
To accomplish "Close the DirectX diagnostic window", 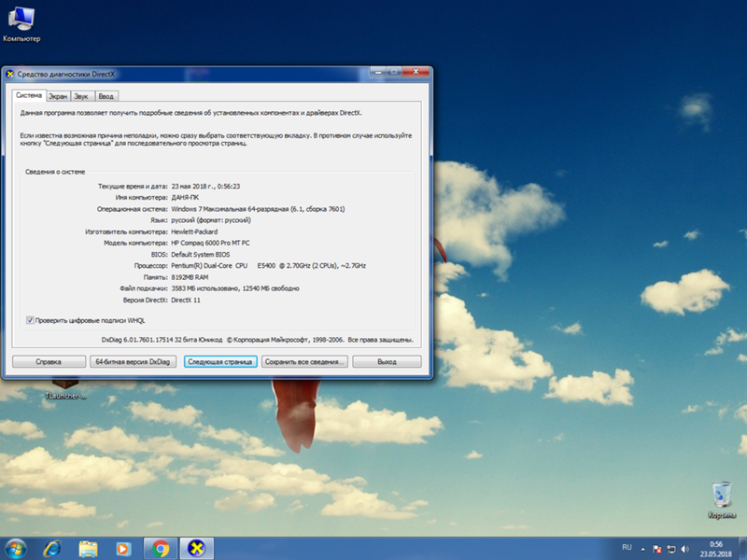I will tap(416, 72).
